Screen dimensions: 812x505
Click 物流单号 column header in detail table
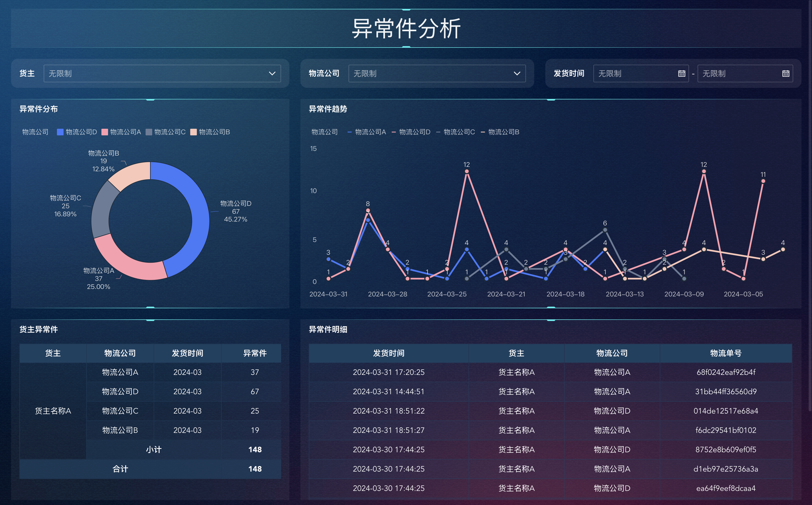tap(725, 353)
